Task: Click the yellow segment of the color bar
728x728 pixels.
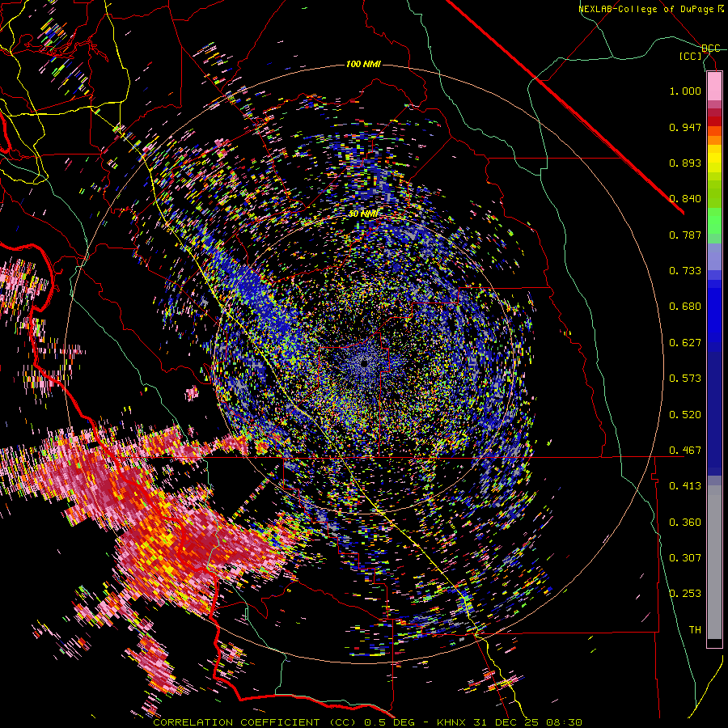Action: point(714,159)
